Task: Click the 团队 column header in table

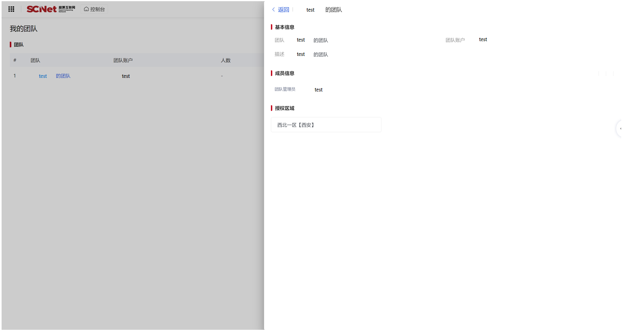Action: tap(35, 61)
